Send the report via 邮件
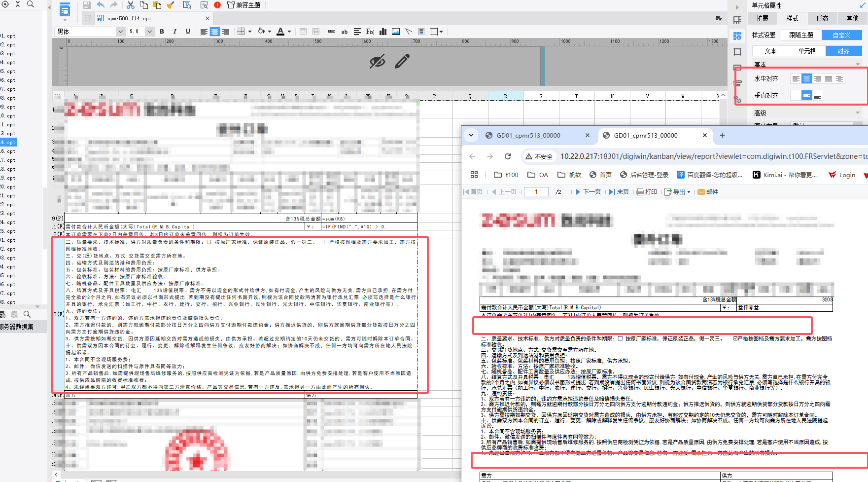868x482 pixels. coord(708,192)
